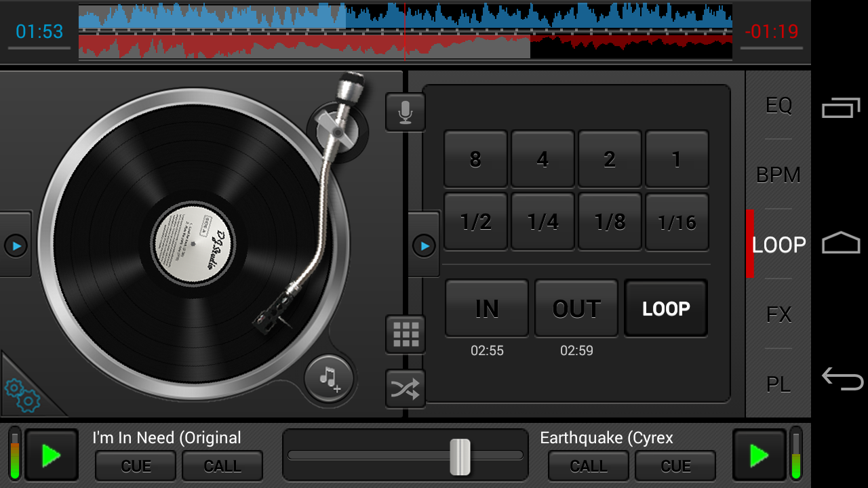Open the sample pad grid
This screenshot has height=488, width=868.
pyautogui.click(x=405, y=334)
